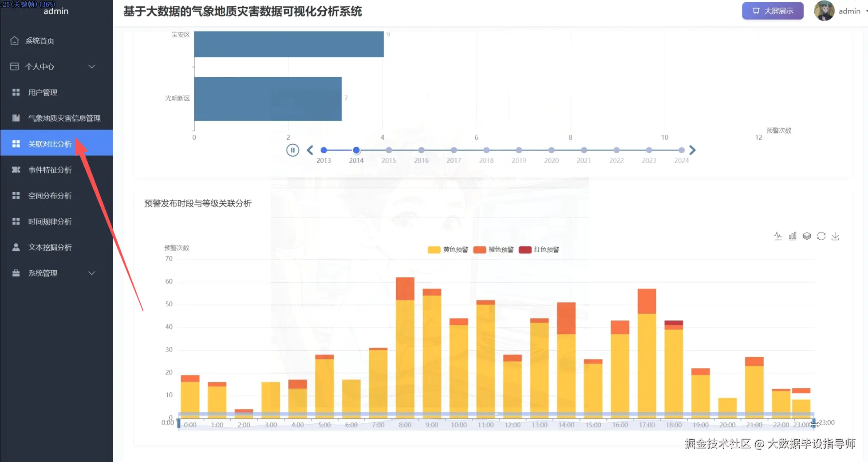Image resolution: width=868 pixels, height=462 pixels.
Task: Open 时间规律分析 from the sidebar
Action: [x=50, y=221]
